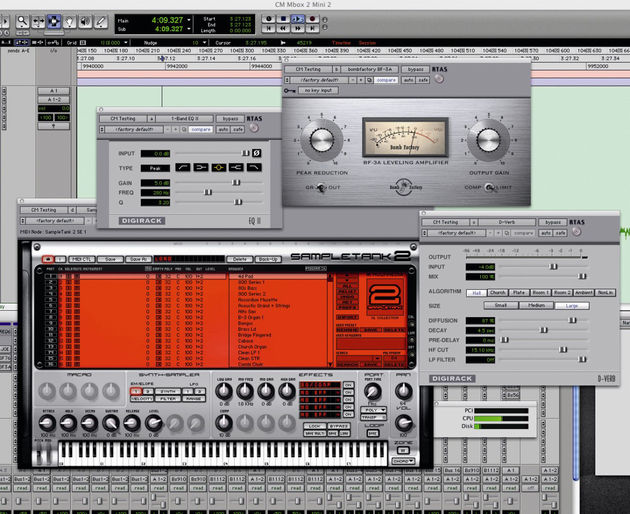Click the bypass button in D-Verb window
630x514 pixels.
coord(553,222)
